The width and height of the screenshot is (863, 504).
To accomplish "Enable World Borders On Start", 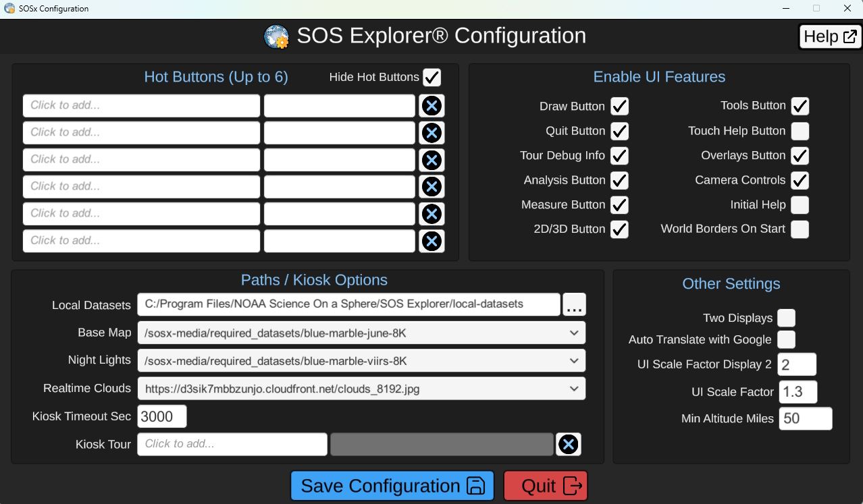I will click(x=800, y=229).
